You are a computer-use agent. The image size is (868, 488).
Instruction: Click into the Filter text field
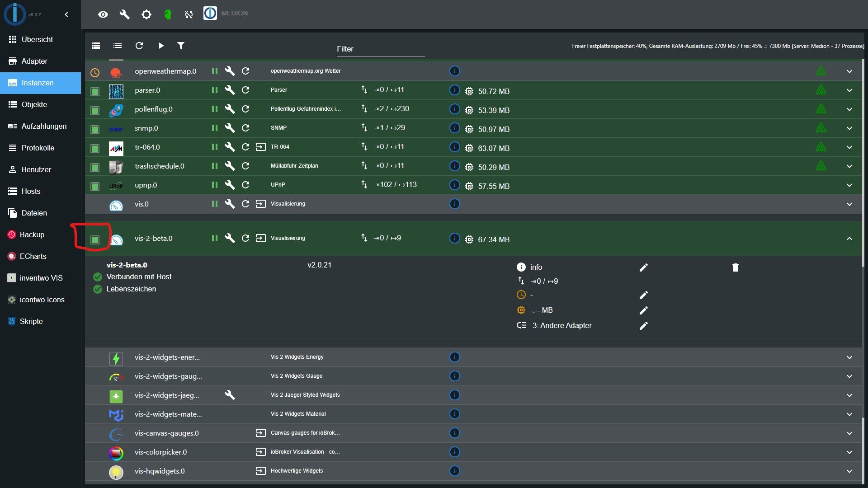coord(380,49)
